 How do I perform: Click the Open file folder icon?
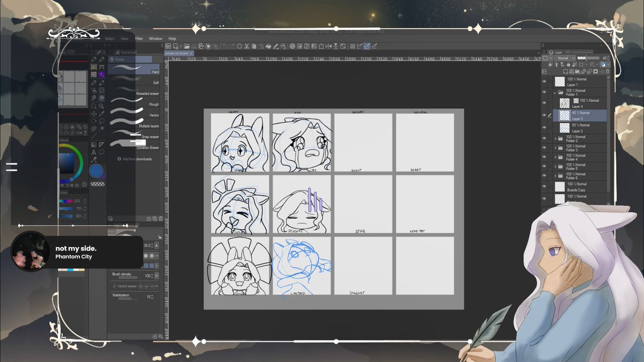187,46
